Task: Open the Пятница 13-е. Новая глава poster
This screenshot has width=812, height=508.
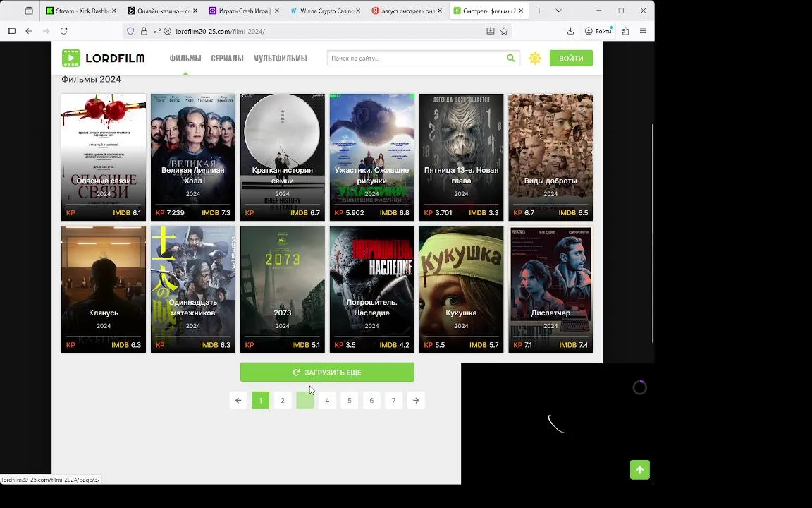Action: (x=461, y=157)
